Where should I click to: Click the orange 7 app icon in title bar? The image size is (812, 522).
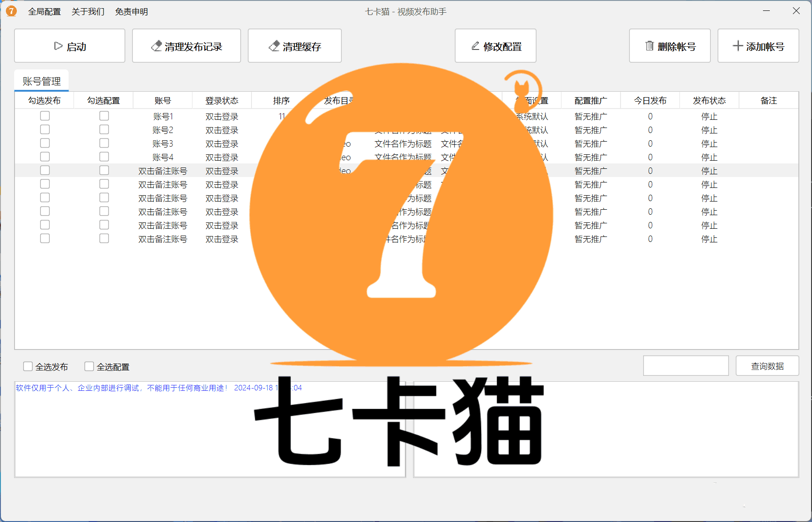coord(11,11)
